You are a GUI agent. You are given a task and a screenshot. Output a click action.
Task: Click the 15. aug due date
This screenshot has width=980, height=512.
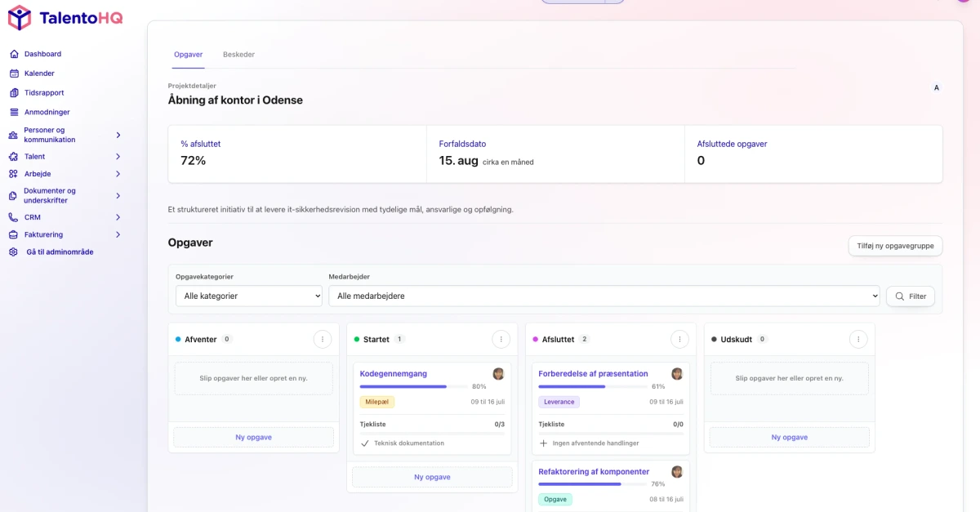[x=459, y=161]
